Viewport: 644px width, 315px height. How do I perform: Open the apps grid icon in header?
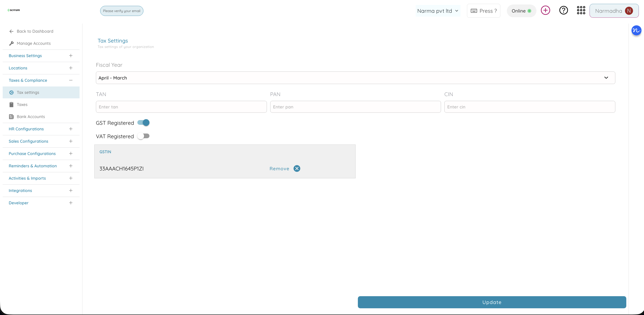tap(581, 10)
